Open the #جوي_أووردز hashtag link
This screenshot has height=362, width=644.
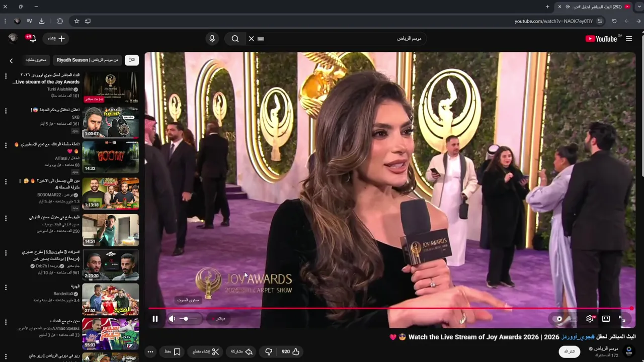578,337
